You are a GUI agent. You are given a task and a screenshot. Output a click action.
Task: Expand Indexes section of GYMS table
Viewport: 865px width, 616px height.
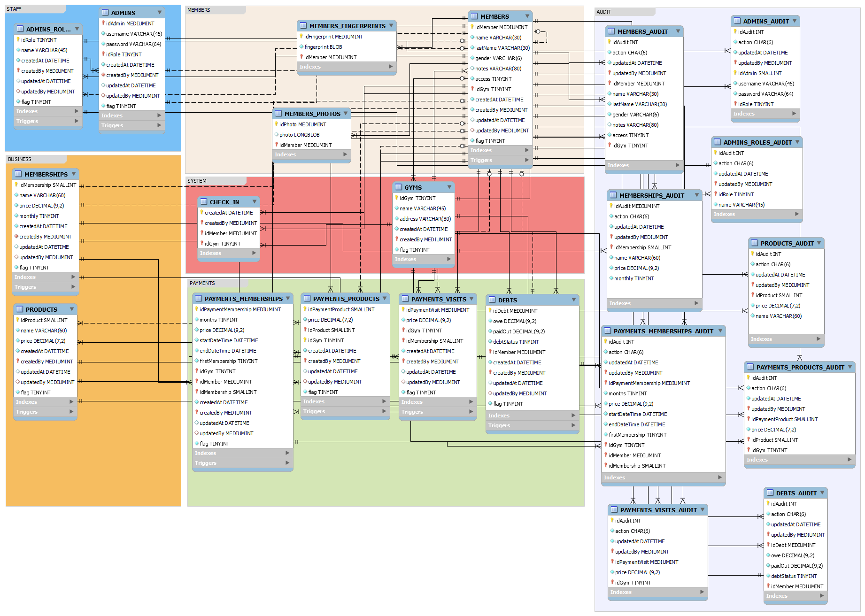click(x=449, y=259)
